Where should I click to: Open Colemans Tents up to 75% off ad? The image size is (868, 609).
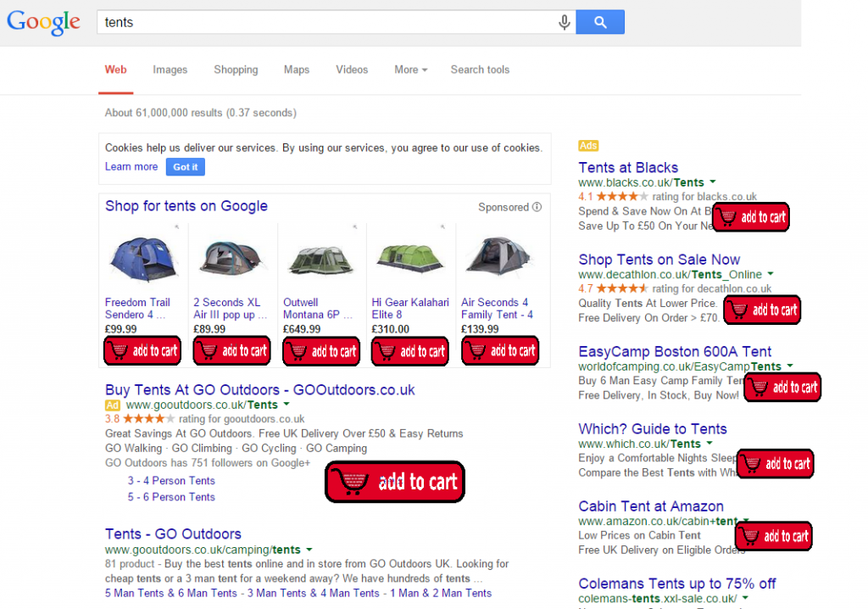click(x=677, y=584)
